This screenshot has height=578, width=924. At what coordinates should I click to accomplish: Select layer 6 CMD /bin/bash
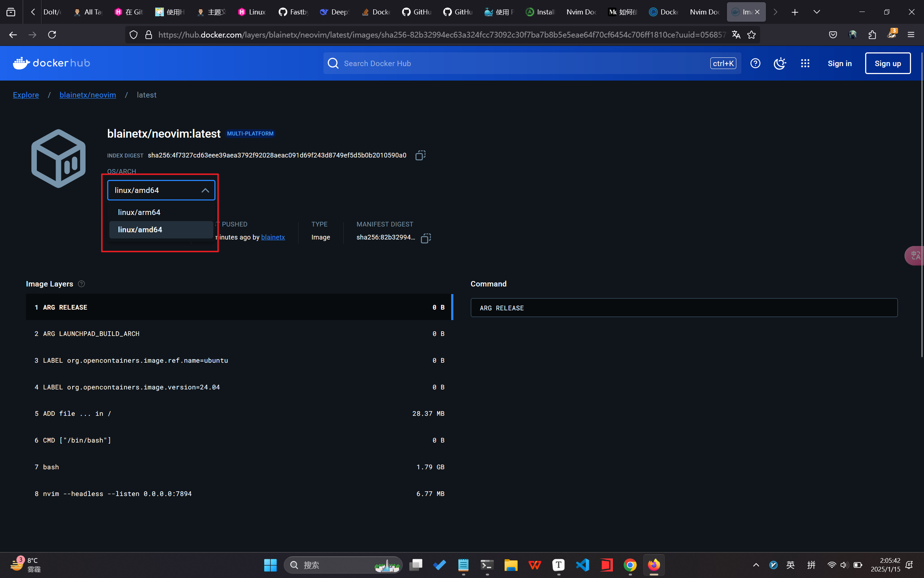click(x=239, y=440)
